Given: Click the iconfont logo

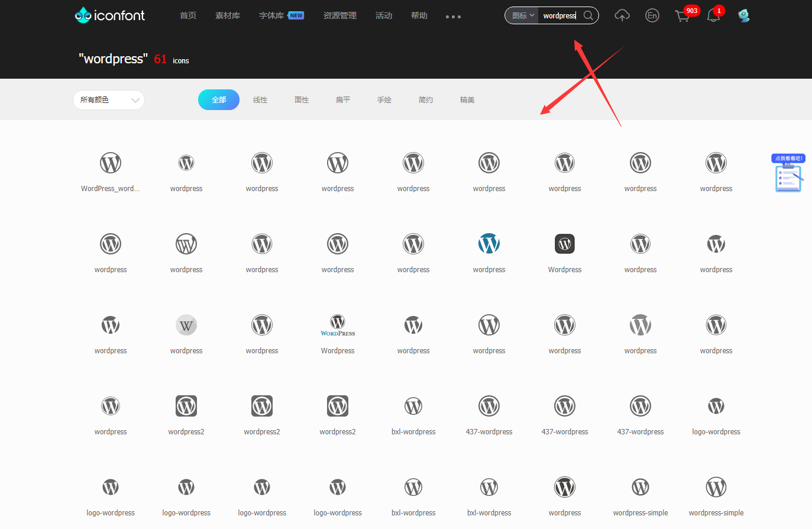Looking at the screenshot, I should click(x=110, y=15).
